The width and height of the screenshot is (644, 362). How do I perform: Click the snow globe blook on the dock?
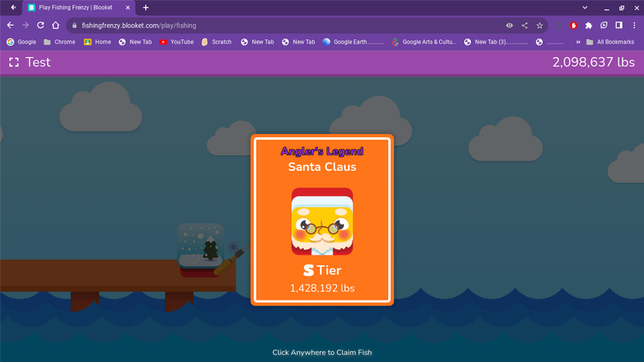[x=200, y=249]
